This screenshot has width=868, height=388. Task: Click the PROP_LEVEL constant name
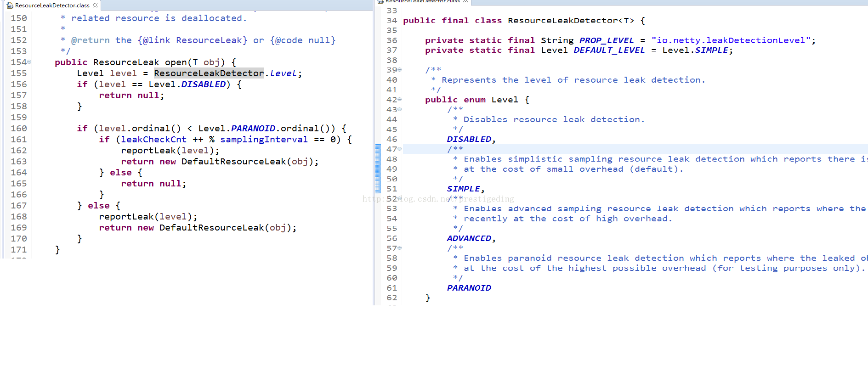[607, 40]
